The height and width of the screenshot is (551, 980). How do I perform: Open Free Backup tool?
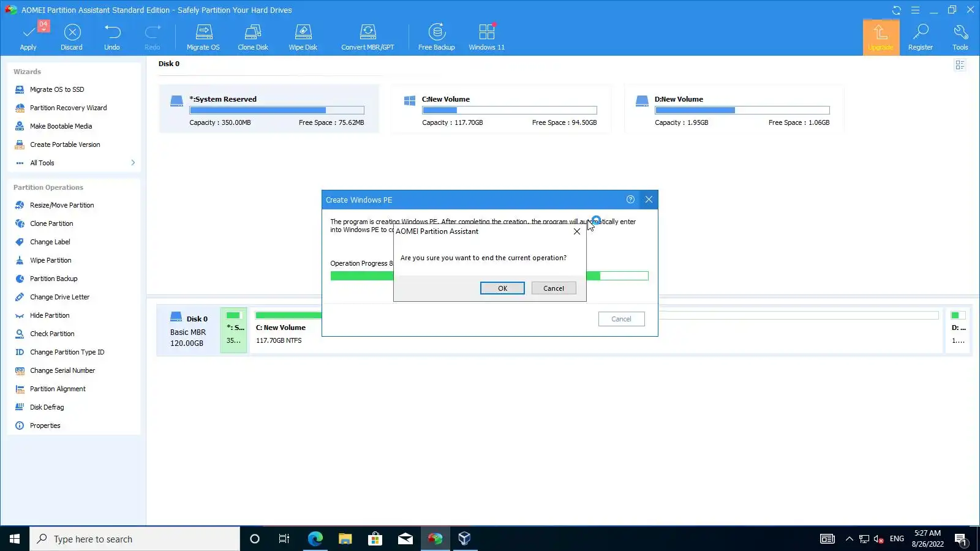tap(437, 37)
